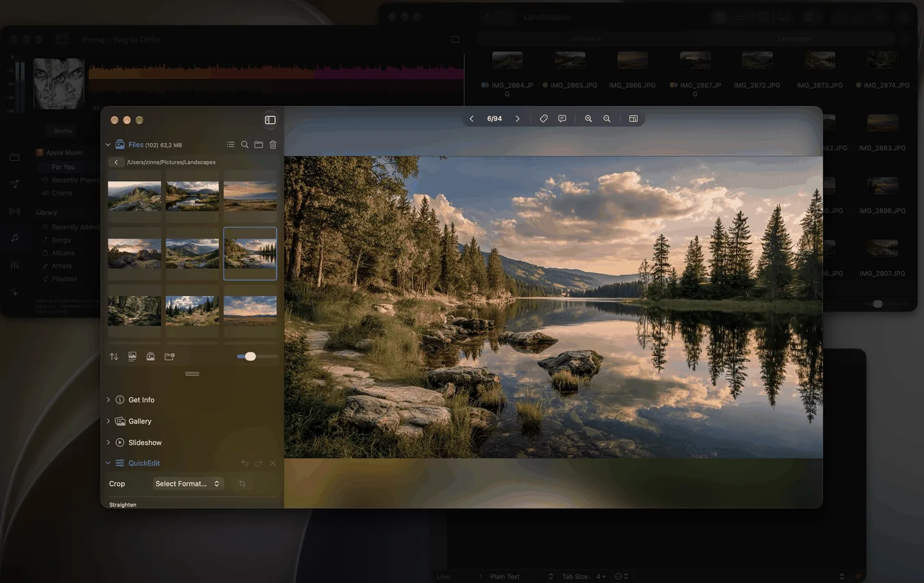This screenshot has height=583, width=924.
Task: Open the tag icon in the viewer toolbar
Action: [543, 119]
